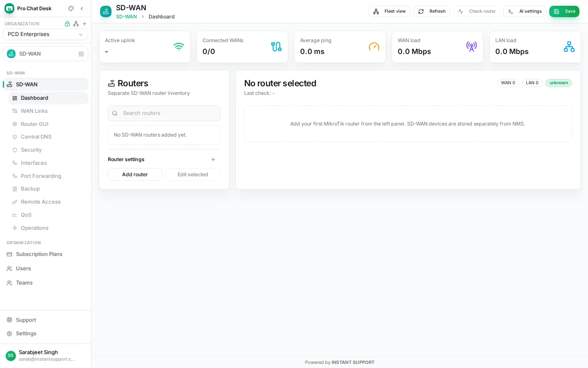Click the Edit selected button
The image size is (588, 368).
point(193,175)
